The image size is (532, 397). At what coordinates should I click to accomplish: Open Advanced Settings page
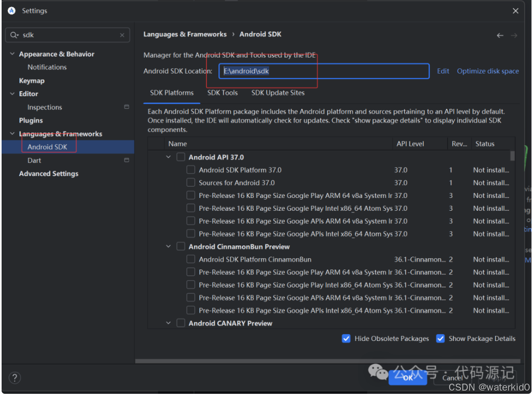49,173
